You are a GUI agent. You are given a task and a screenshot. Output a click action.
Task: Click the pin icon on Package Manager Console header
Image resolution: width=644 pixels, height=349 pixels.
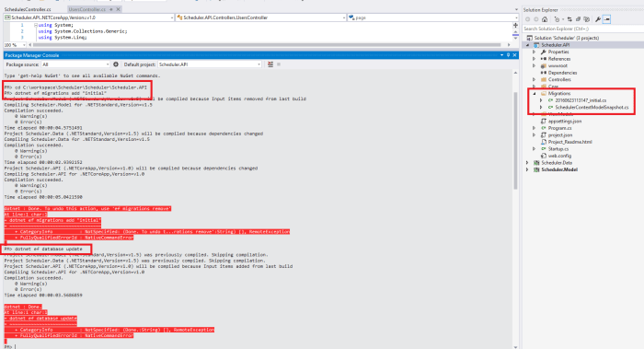508,55
